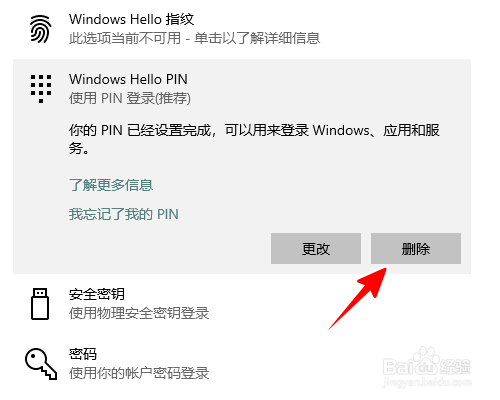This screenshot has height=400, width=500.
Task: Click the 你的 PIN 已经设置完成 message text
Action: point(254,139)
